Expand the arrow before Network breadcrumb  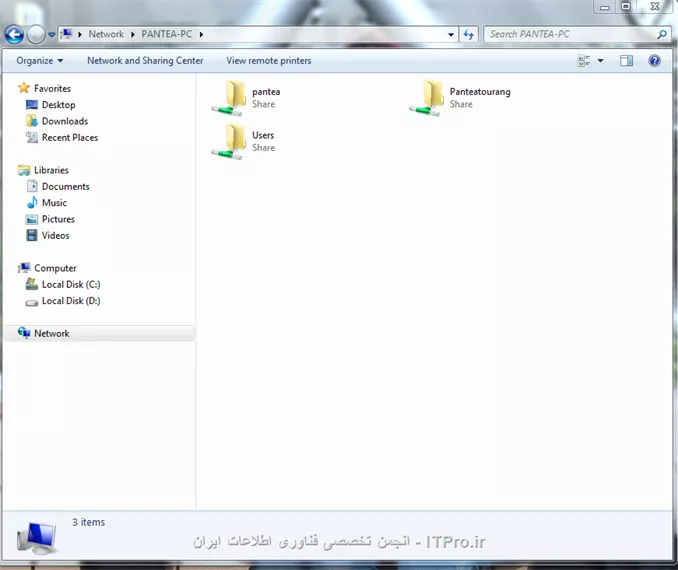[80, 34]
